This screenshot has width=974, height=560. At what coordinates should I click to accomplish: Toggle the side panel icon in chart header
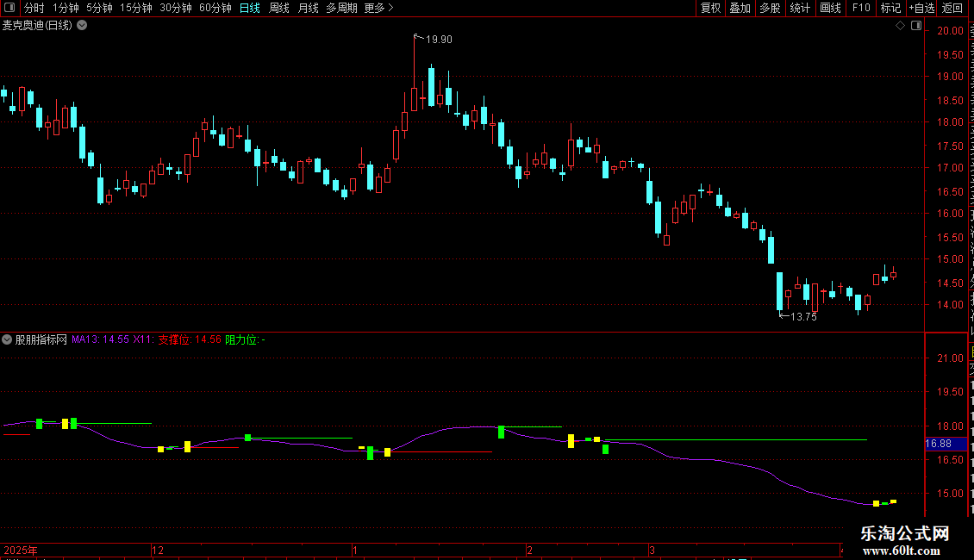click(916, 26)
